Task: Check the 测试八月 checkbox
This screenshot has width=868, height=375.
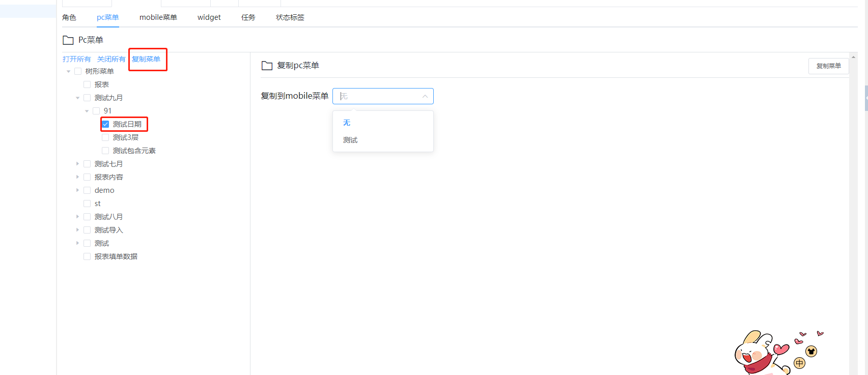Action: (87, 217)
